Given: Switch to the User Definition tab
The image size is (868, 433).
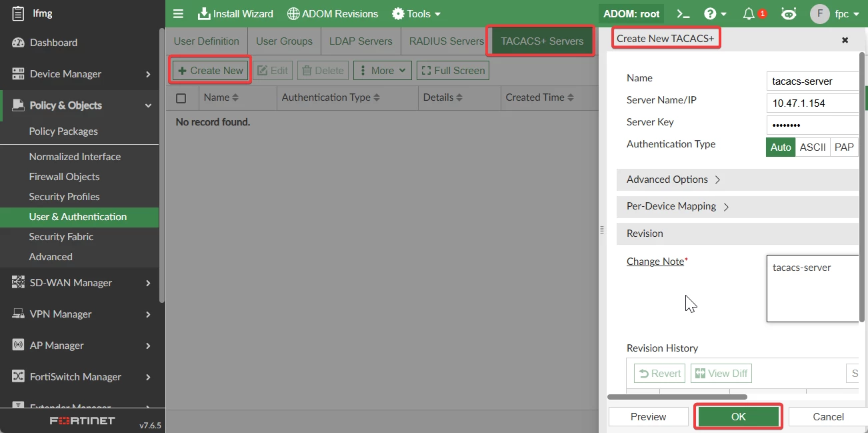Looking at the screenshot, I should tap(207, 41).
